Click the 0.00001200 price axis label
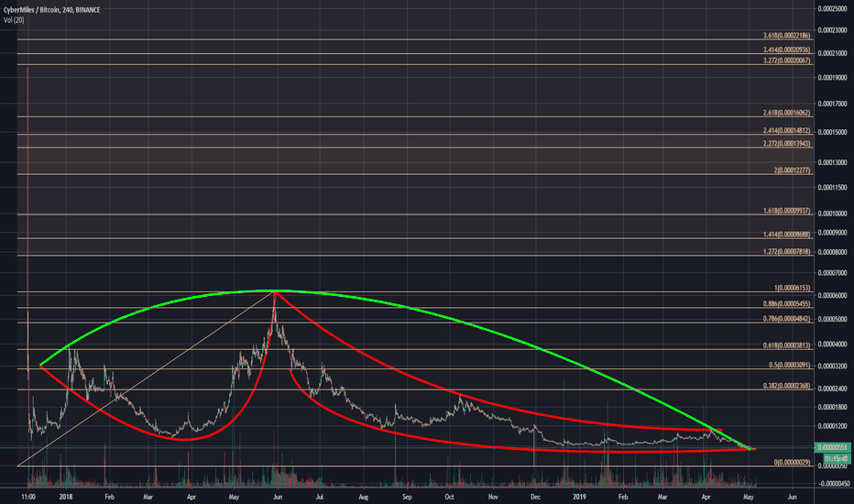 832,426
